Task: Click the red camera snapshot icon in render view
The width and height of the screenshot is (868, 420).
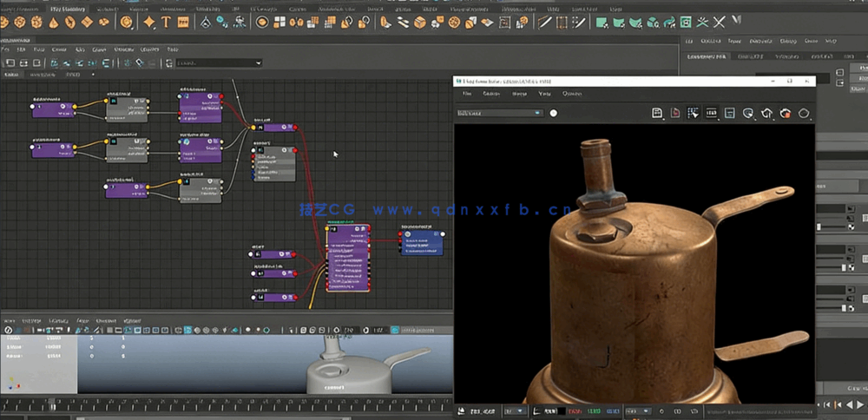Action: pos(785,113)
